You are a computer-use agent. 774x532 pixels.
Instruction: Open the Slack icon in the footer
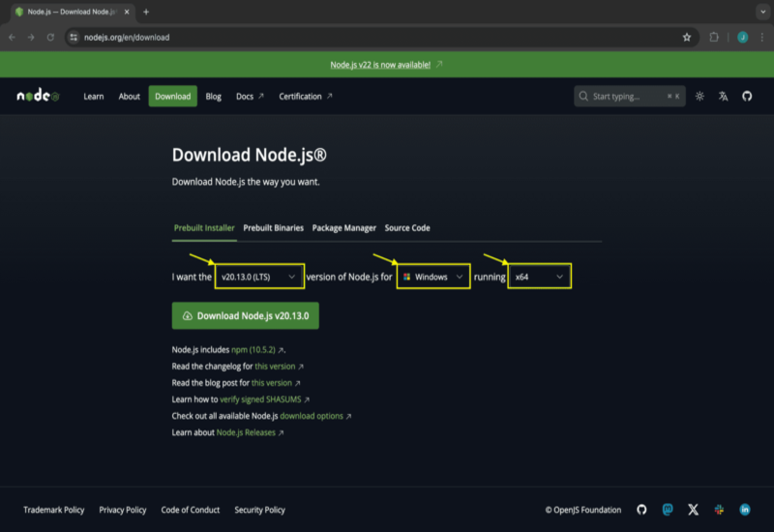719,510
